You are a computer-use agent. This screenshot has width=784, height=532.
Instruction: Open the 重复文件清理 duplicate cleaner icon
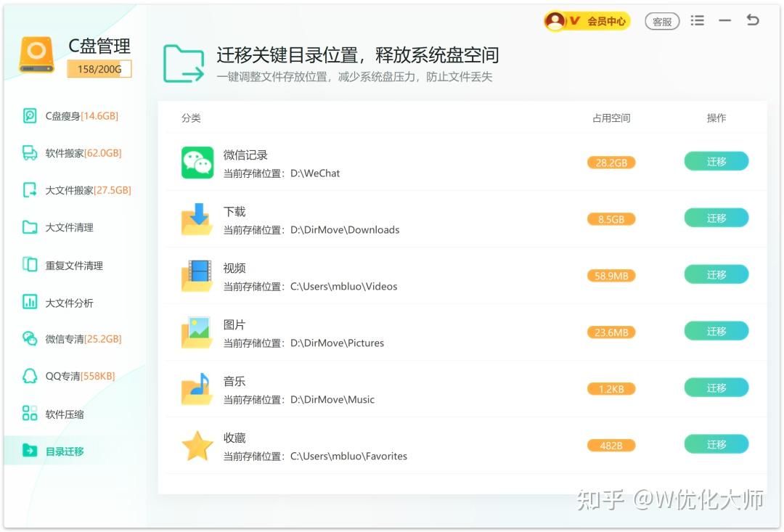(x=30, y=265)
